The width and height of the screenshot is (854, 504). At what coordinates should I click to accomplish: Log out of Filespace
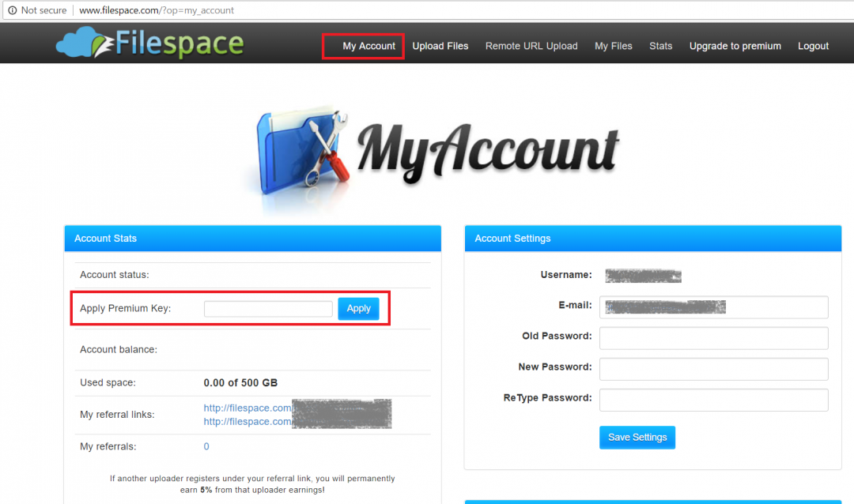(813, 46)
